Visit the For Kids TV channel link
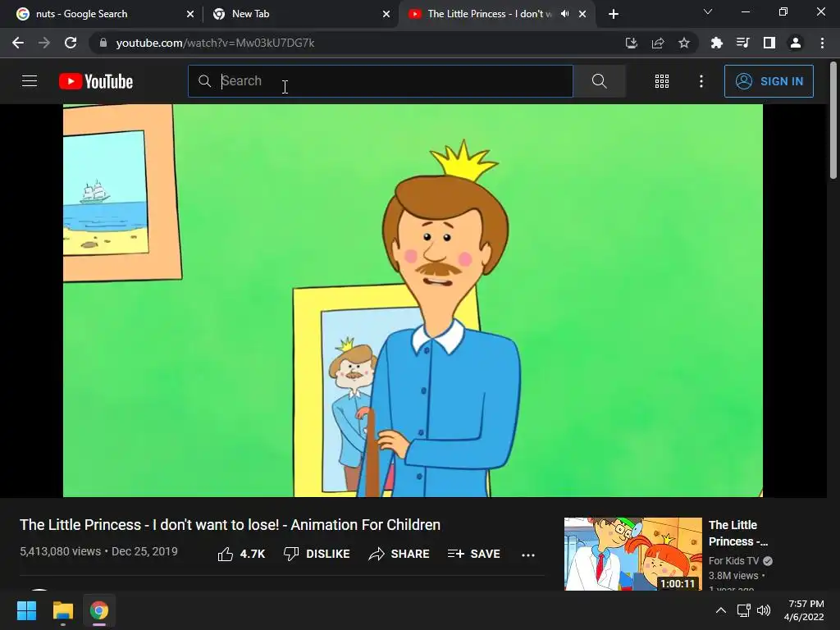Screen dimensions: 840x630 point(733,561)
